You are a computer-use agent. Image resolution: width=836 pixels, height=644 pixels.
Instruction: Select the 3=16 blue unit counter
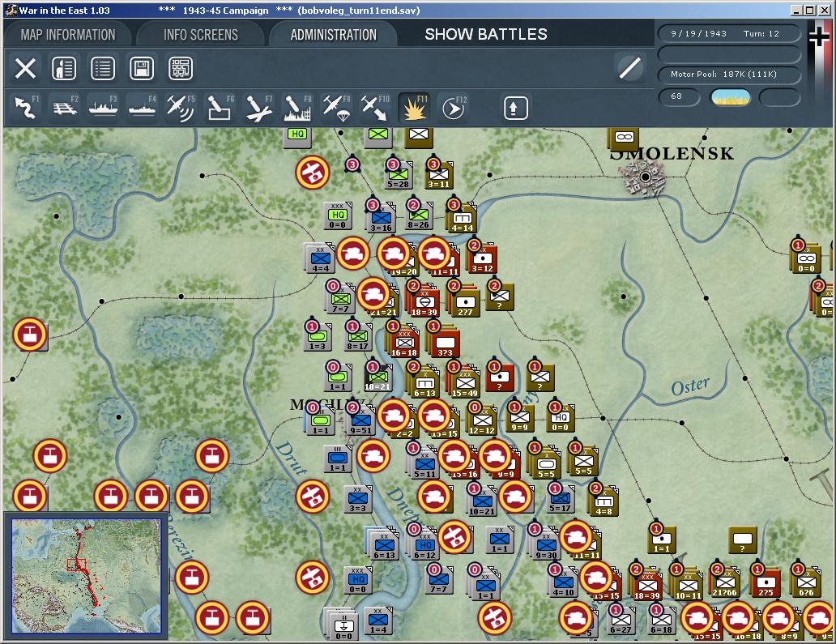coord(381,219)
